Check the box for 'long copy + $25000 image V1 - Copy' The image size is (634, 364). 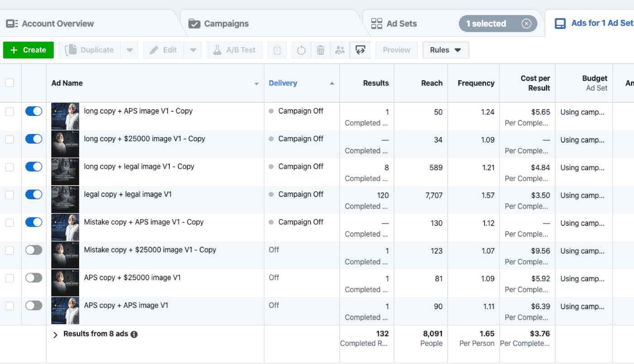click(10, 139)
